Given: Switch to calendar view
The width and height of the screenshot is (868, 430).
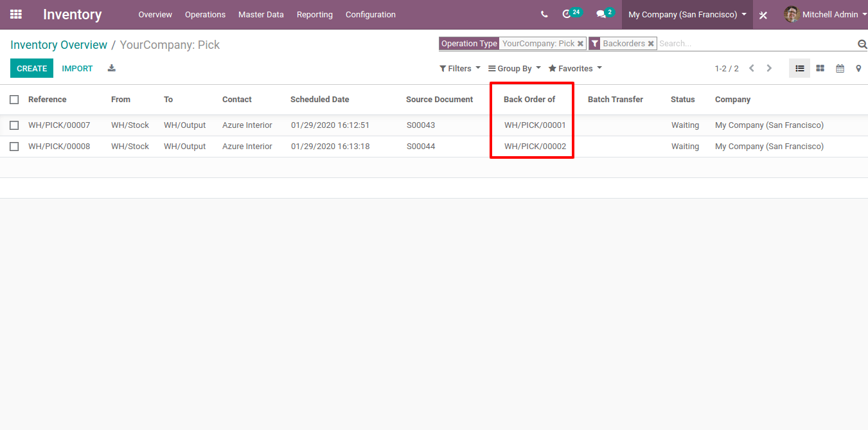Looking at the screenshot, I should click(x=840, y=67).
